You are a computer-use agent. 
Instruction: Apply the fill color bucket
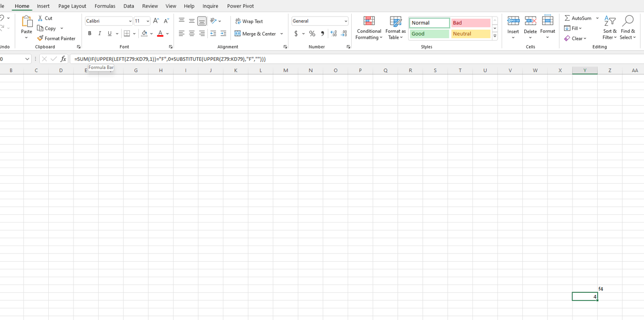[144, 34]
